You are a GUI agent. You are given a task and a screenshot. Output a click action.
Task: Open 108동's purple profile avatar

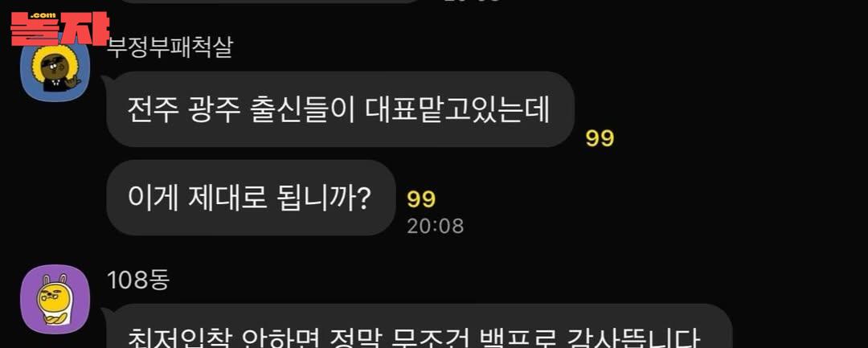coord(55,299)
